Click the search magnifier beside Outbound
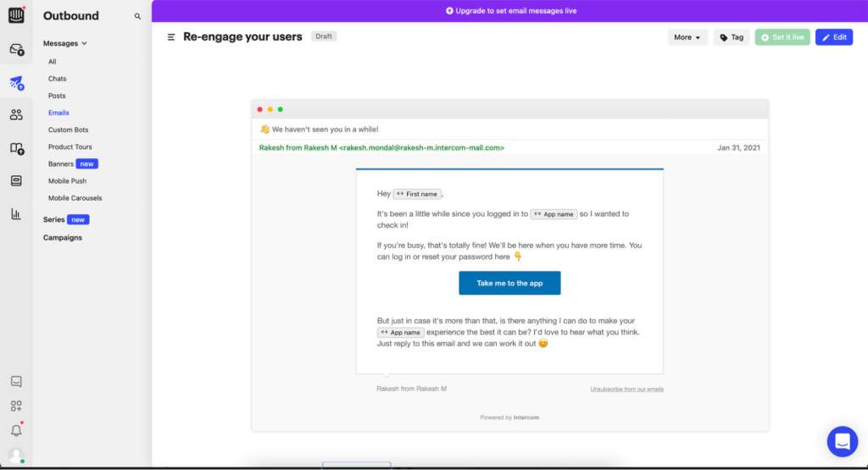868x470 pixels. pyautogui.click(x=138, y=16)
